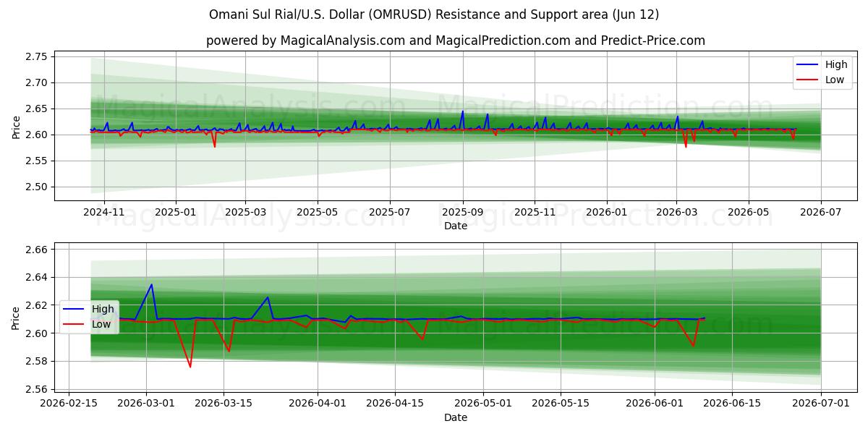Screen dimensions: 868x434
Task: Click the '2.55' price tick on top chart
Action: pyautogui.click(x=38, y=161)
